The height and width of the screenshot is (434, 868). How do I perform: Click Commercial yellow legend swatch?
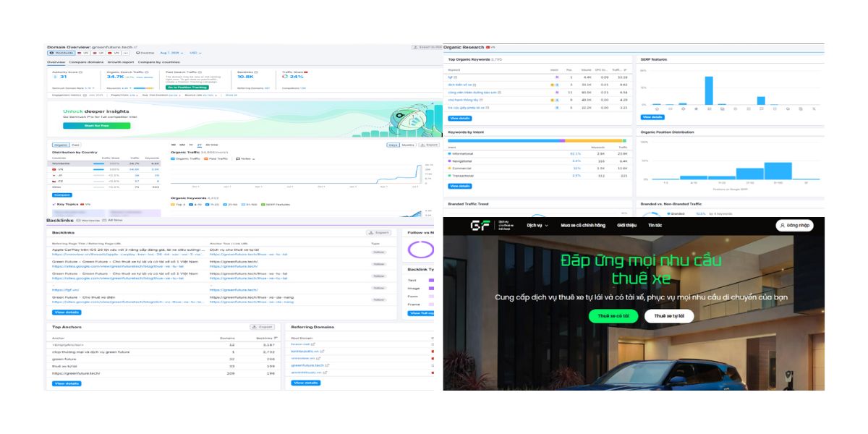point(449,169)
